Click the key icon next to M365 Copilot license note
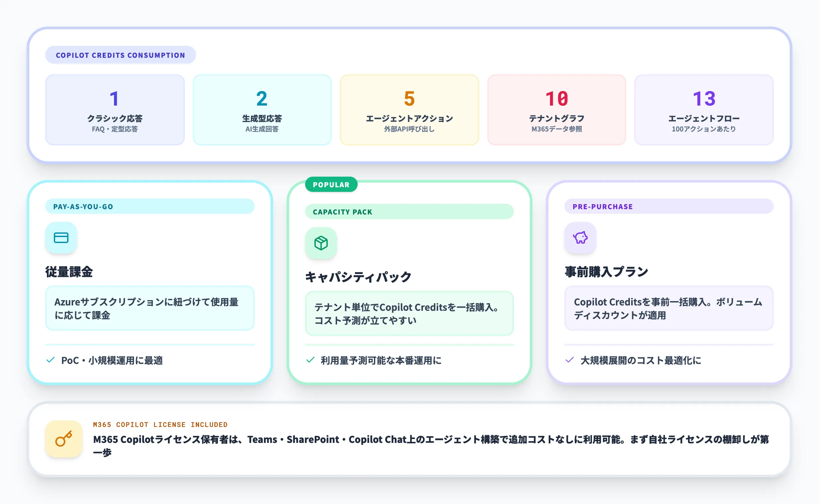The height and width of the screenshot is (504, 819). tap(64, 439)
